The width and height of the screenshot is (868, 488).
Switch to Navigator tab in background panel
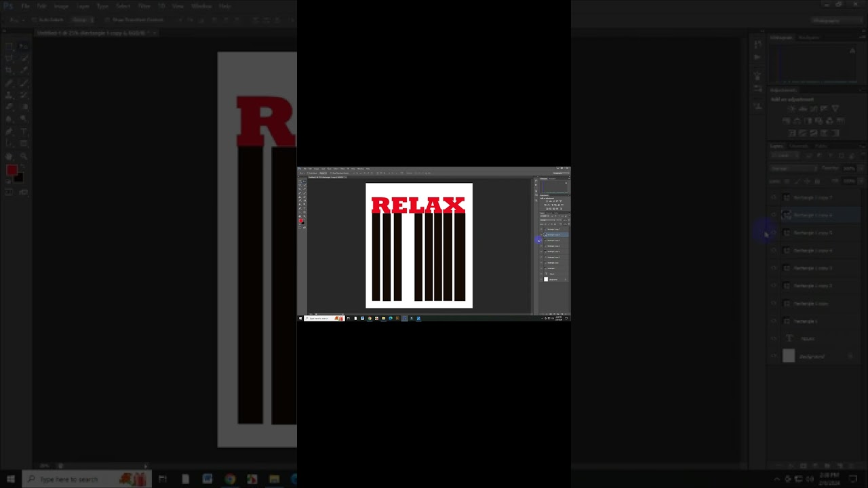[808, 37]
